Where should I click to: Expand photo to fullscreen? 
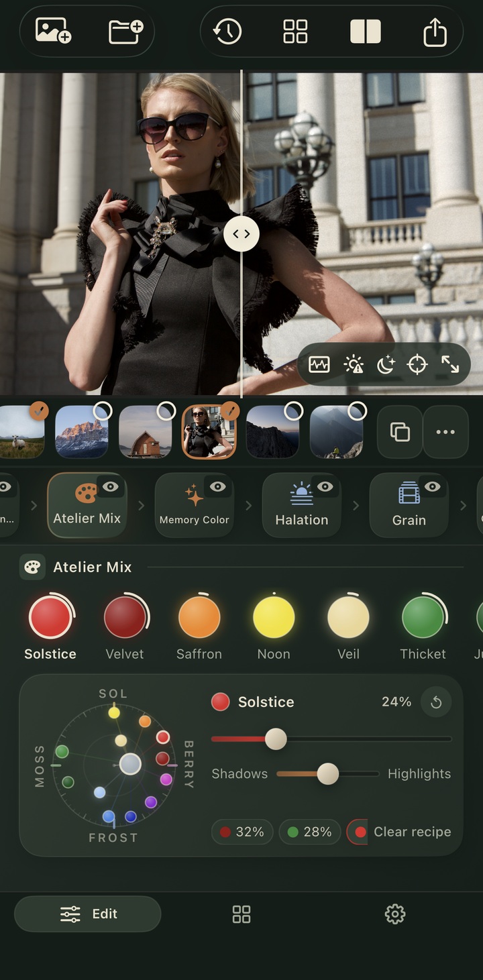click(x=450, y=364)
